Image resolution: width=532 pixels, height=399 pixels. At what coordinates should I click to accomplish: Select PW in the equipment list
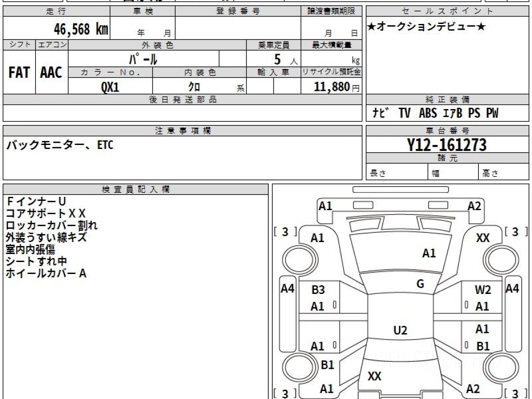(492, 113)
